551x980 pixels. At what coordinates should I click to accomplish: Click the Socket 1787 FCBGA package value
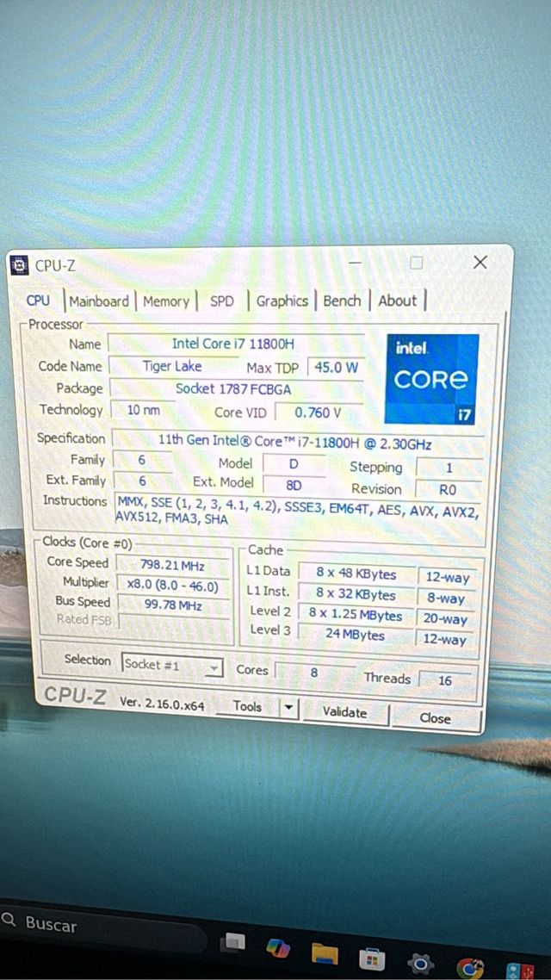coord(233,389)
